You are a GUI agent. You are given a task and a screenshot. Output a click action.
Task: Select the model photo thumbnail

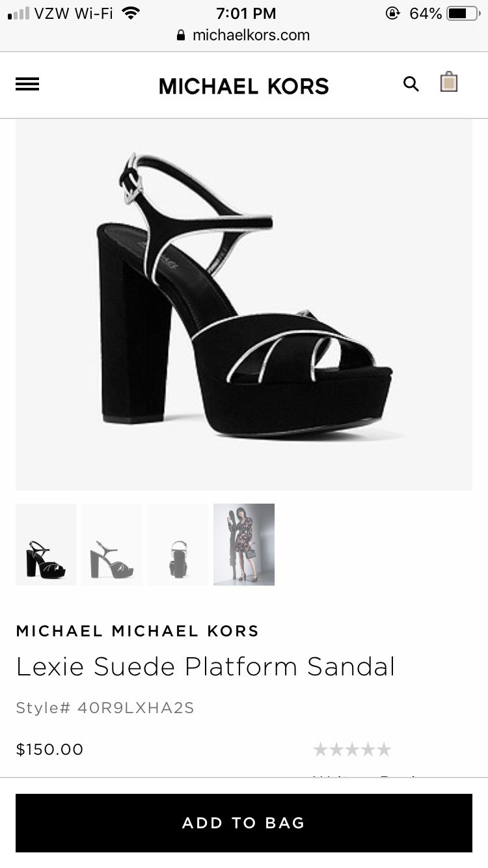tap(244, 545)
